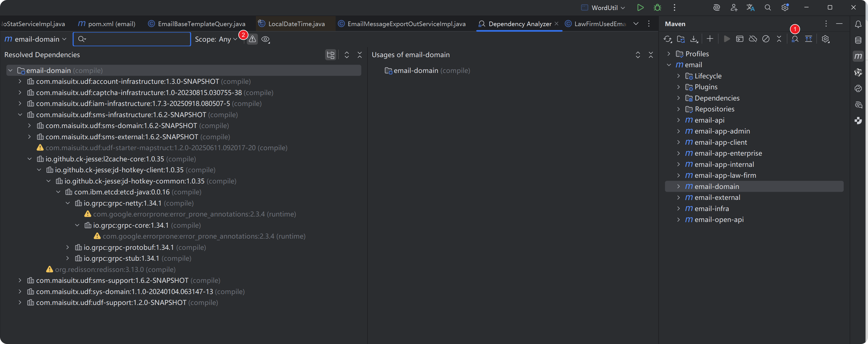Open Notifications bell icon

(858, 24)
